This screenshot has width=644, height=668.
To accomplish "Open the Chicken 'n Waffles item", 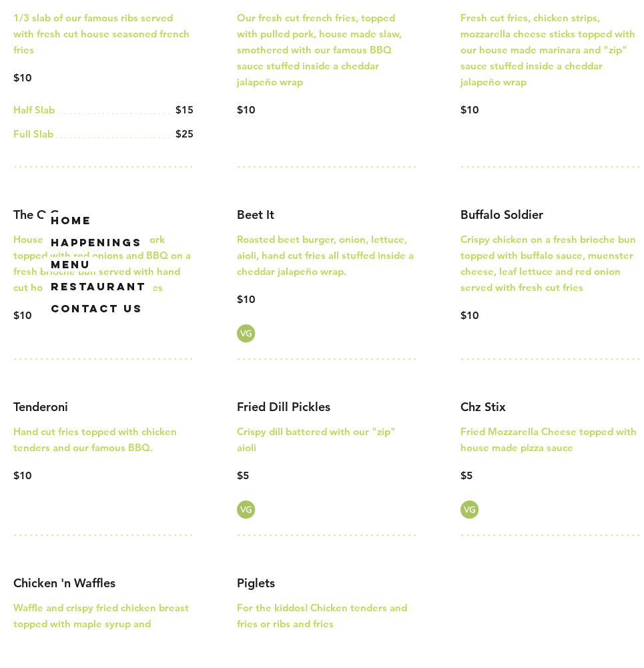I will 65,583.
